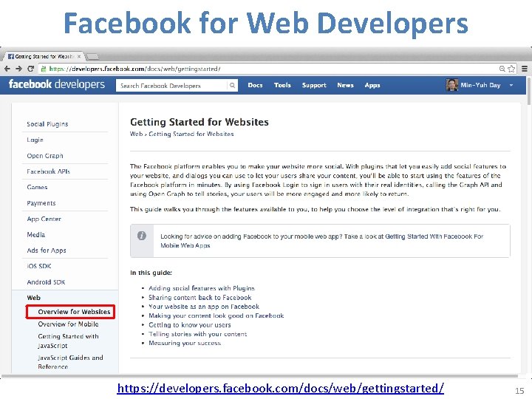Expand the account dropdown arrow beside Min-Yuh Day
532x399 pixels.
click(x=511, y=85)
